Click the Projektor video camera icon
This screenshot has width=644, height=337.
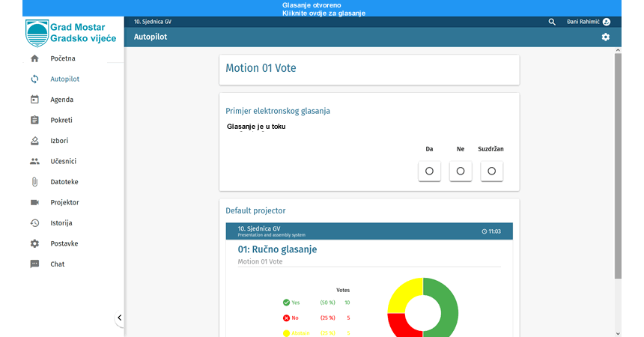(x=34, y=202)
